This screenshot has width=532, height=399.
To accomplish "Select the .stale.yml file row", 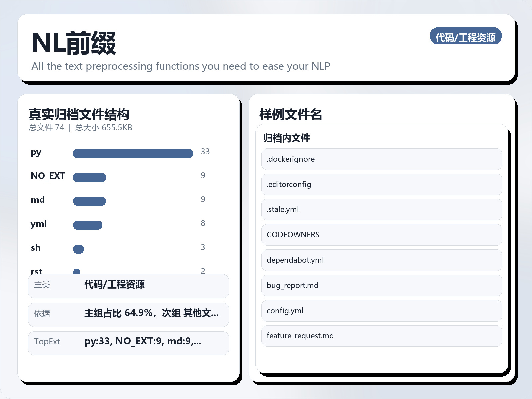I will (x=381, y=209).
